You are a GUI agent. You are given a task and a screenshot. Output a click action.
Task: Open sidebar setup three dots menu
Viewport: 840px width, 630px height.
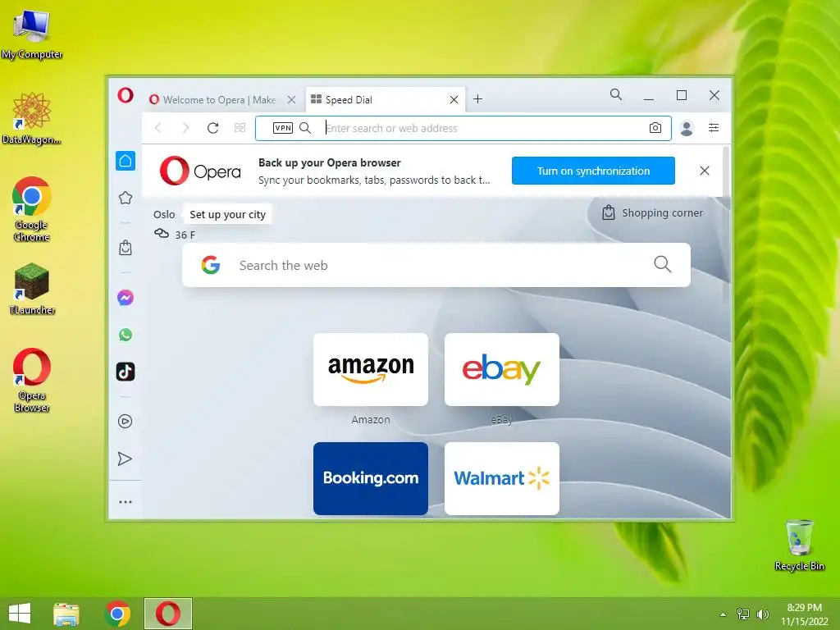coord(126,502)
